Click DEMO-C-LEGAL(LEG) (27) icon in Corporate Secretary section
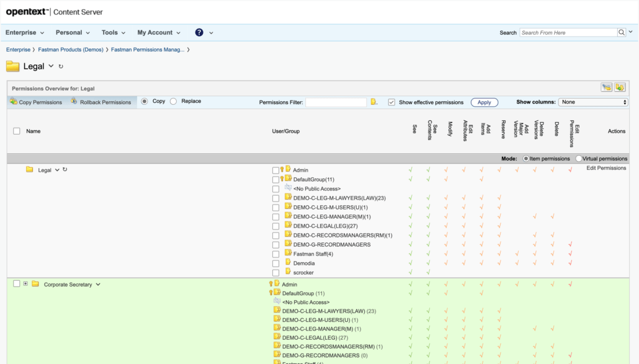 coord(277,337)
